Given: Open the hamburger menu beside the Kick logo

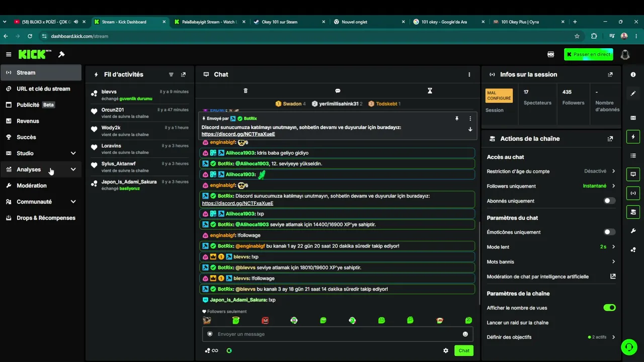Looking at the screenshot, I should pos(9,54).
